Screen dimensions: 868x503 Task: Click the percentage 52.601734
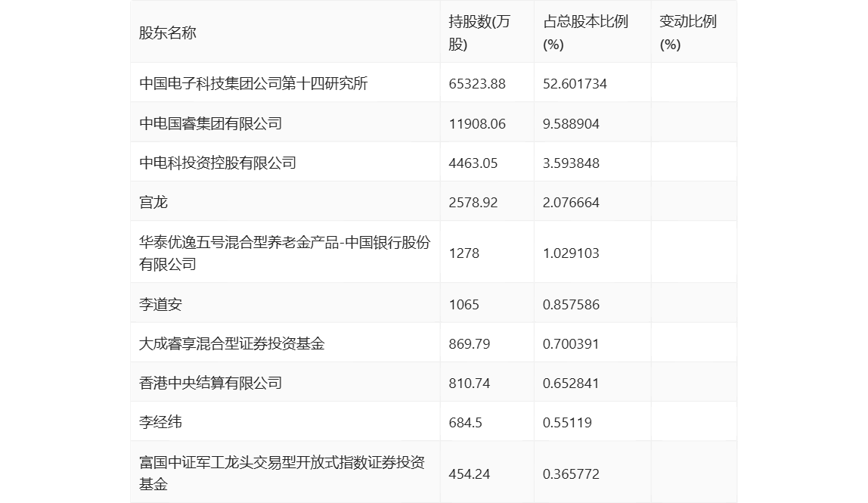(x=575, y=84)
